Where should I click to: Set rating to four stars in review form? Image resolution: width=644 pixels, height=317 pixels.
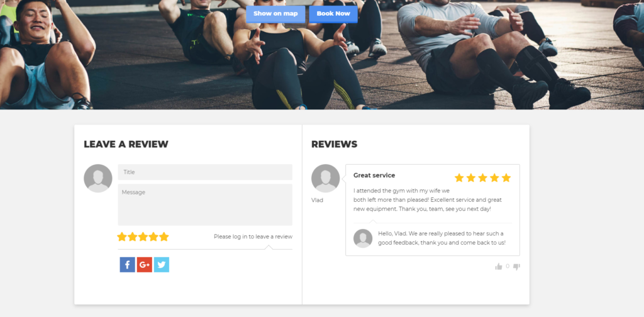(x=153, y=236)
